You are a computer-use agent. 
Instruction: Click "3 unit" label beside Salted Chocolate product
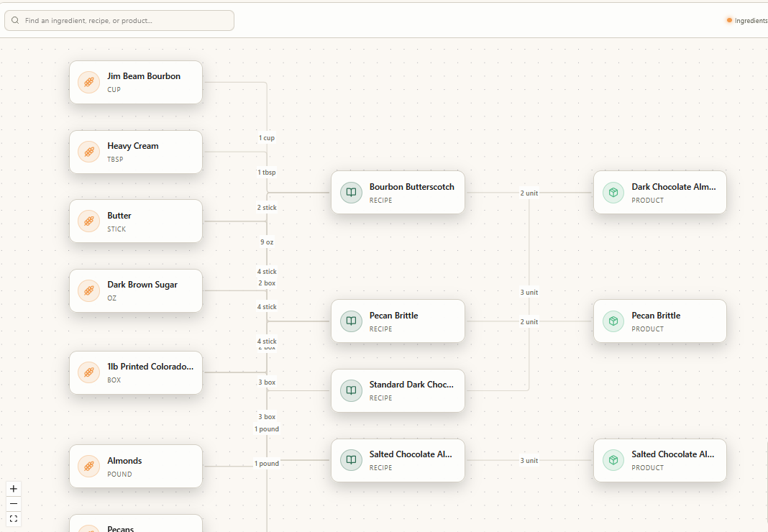click(529, 461)
